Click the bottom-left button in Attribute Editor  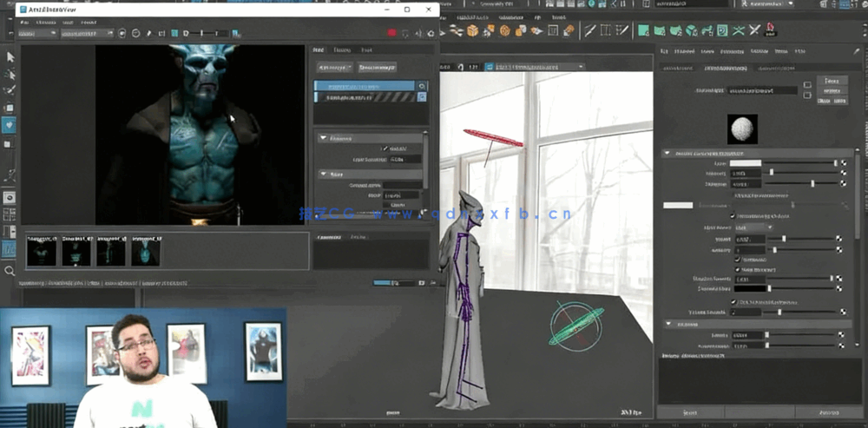tap(691, 412)
